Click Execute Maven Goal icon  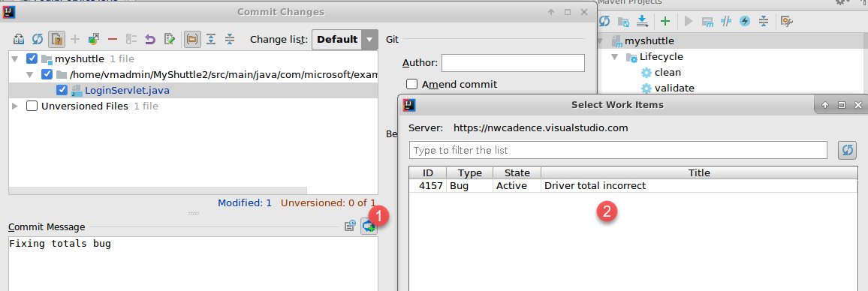tap(707, 22)
